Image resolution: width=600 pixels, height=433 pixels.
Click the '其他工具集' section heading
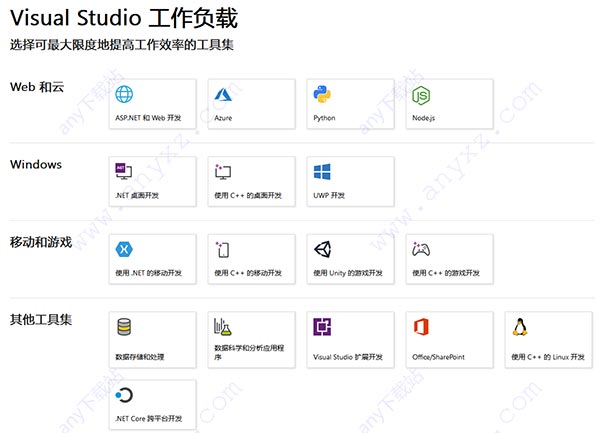41,319
